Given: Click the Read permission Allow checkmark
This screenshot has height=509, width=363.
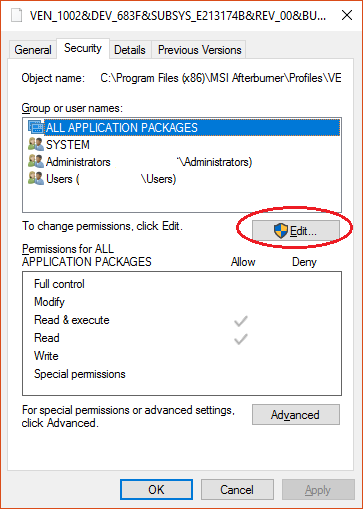Looking at the screenshot, I should pos(240,339).
